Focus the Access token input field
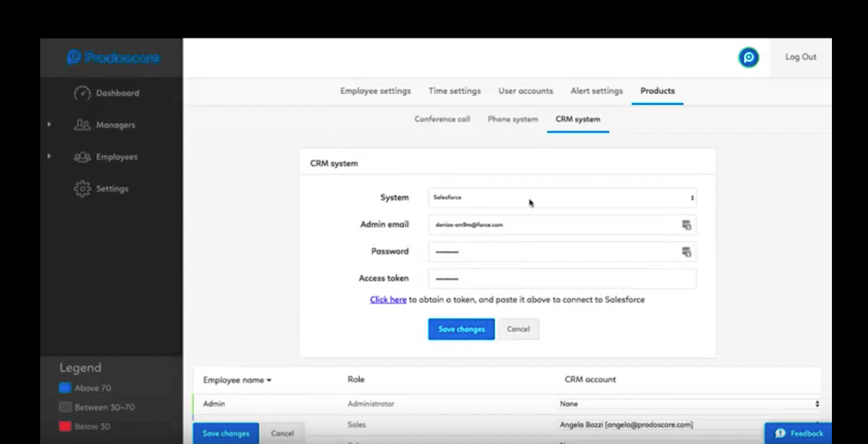Image resolution: width=868 pixels, height=444 pixels. point(562,279)
